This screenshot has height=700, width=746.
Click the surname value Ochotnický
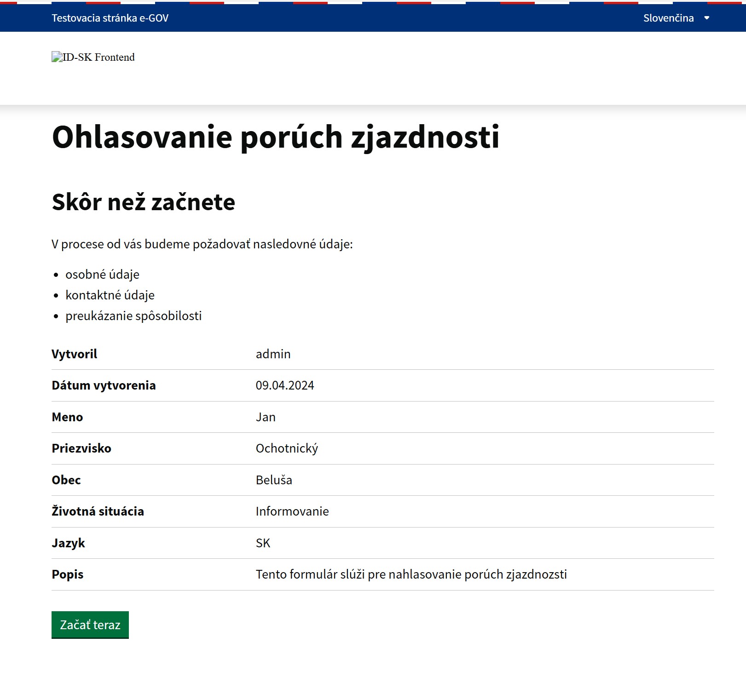point(287,448)
